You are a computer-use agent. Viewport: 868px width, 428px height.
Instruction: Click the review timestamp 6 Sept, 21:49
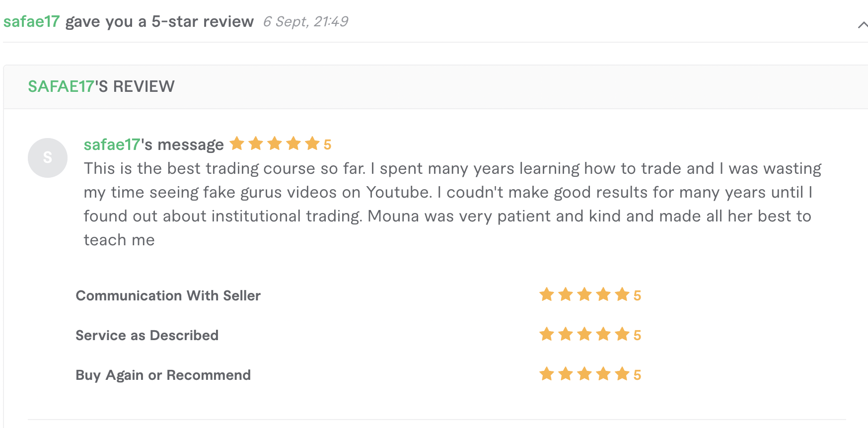pos(305,22)
